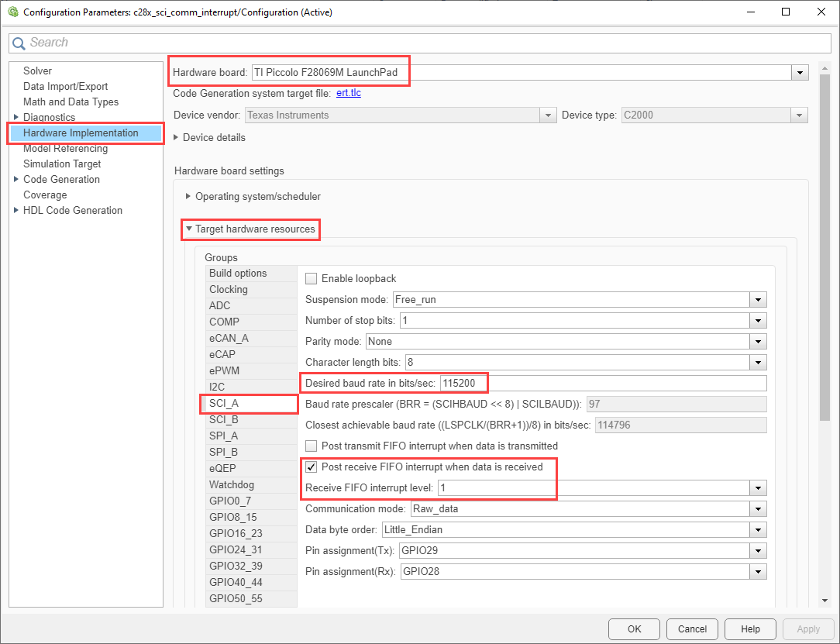Screen dimensions: 840x644
Task: Click the Baud rate prescaler field showing 97
Action: pos(676,404)
